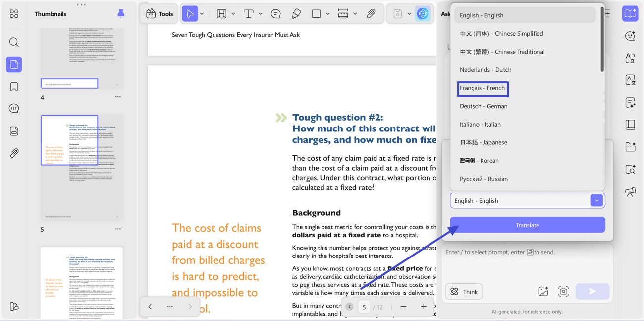This screenshot has height=321, width=644.
Task: Open the translate icon in right sidebar
Action: click(x=630, y=58)
